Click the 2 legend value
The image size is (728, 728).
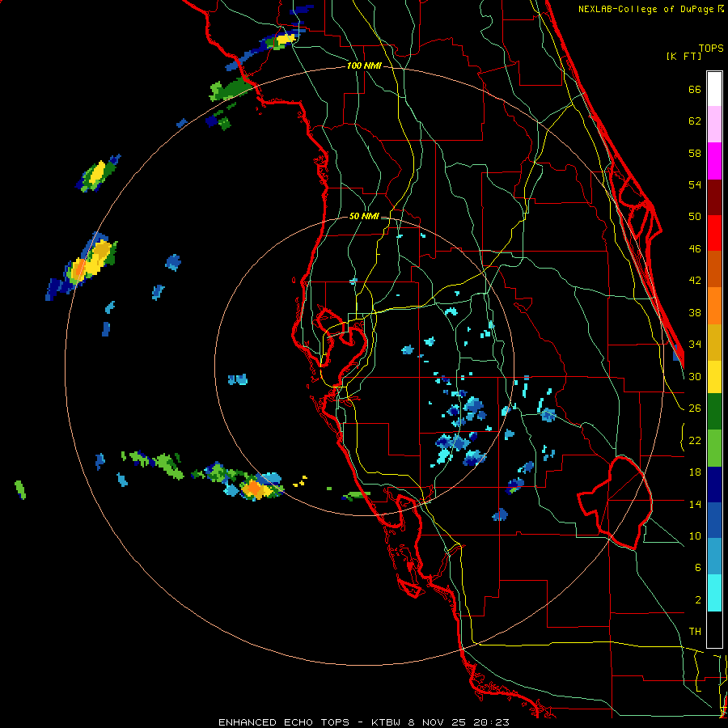(x=698, y=600)
